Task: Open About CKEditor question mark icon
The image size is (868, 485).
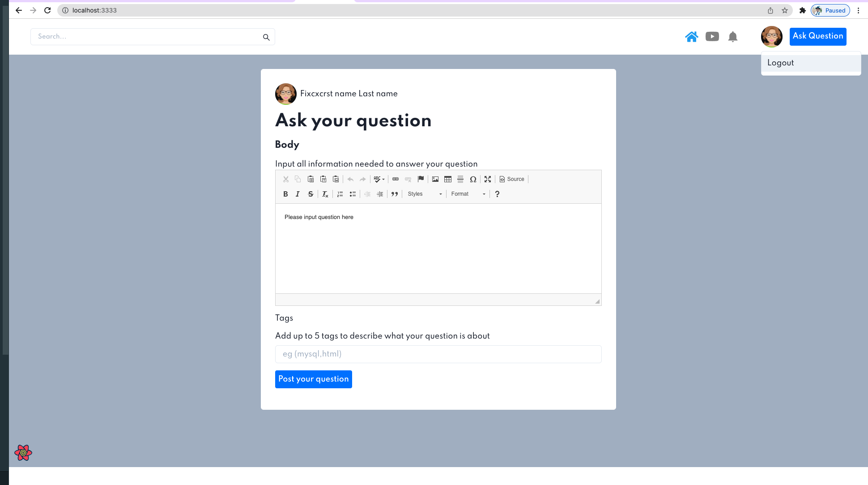Action: [x=497, y=194]
